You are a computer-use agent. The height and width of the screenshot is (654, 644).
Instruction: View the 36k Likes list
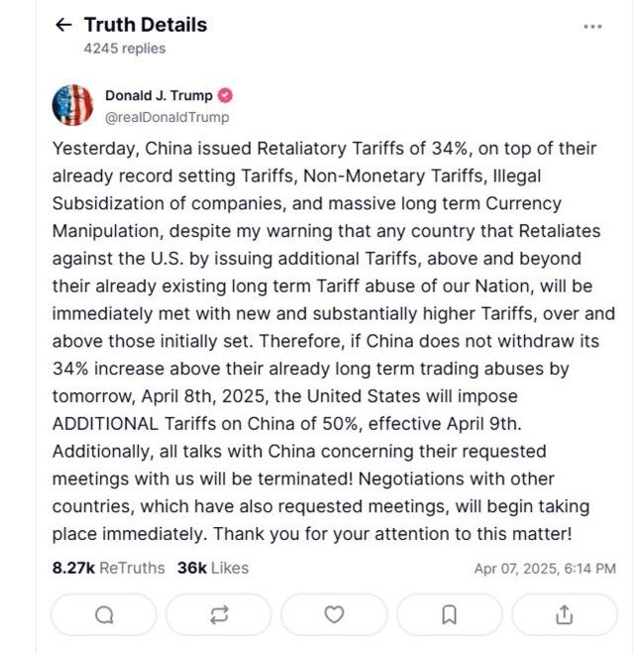click(x=213, y=568)
